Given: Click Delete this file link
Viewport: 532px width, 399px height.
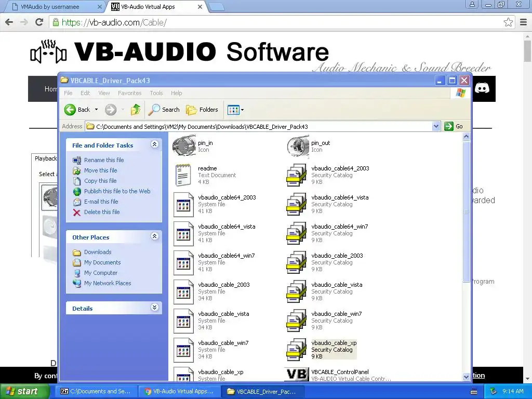Looking at the screenshot, I should pos(102,212).
